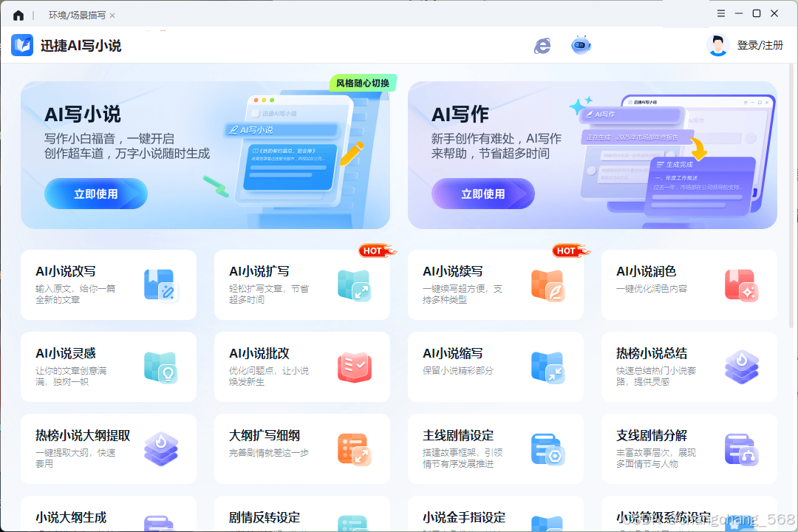The width and height of the screenshot is (798, 532).
Task: Click the 主线剧情设定 gear card icon
Action: click(548, 449)
